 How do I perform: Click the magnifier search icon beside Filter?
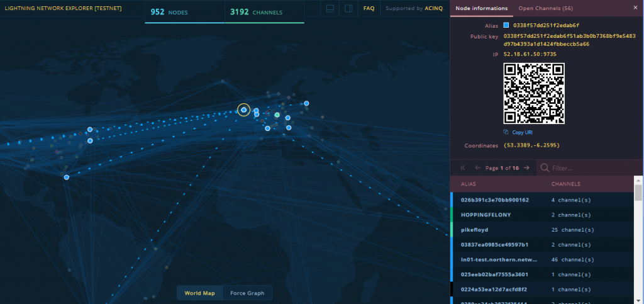(x=545, y=167)
